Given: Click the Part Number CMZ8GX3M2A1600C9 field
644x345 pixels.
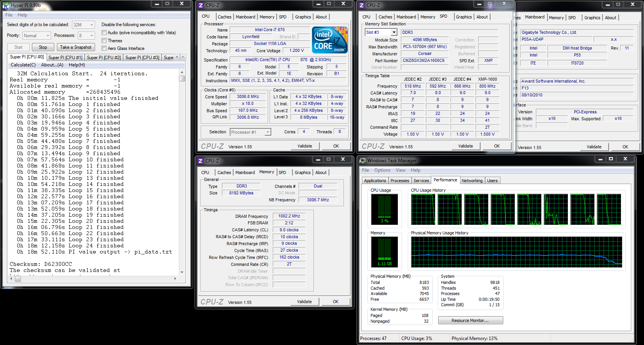Looking at the screenshot, I should click(425, 61).
